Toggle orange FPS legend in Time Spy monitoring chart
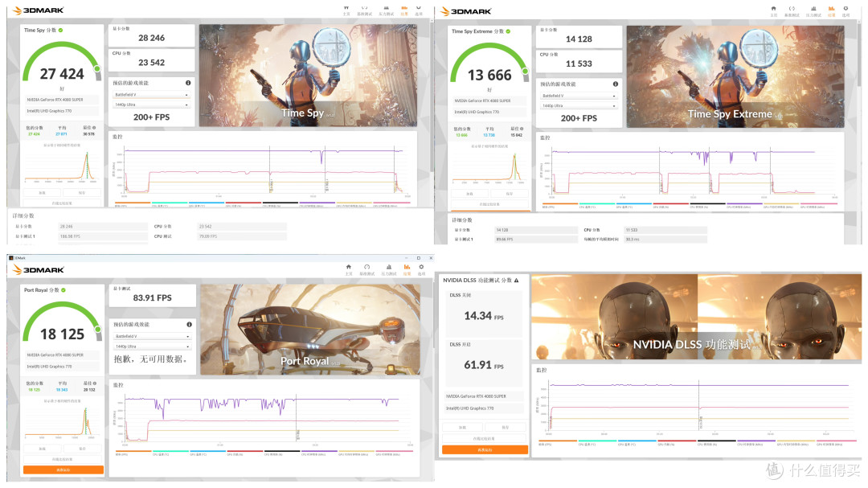Viewport: 868px width, 488px height. [x=132, y=203]
